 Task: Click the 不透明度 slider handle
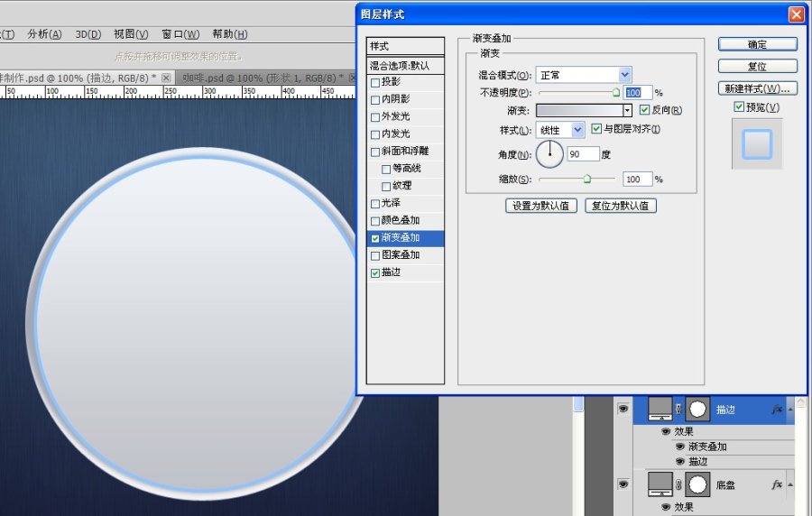[x=615, y=93]
